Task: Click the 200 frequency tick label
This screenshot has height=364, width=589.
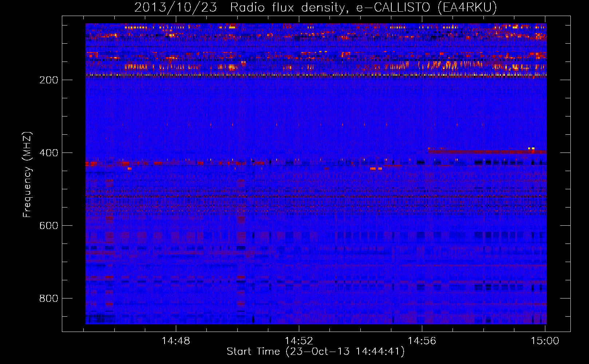Action: (49, 80)
